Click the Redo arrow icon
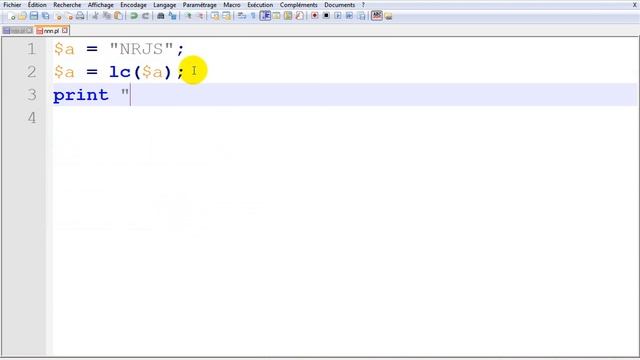This screenshot has width=640, height=360. pos(145,16)
